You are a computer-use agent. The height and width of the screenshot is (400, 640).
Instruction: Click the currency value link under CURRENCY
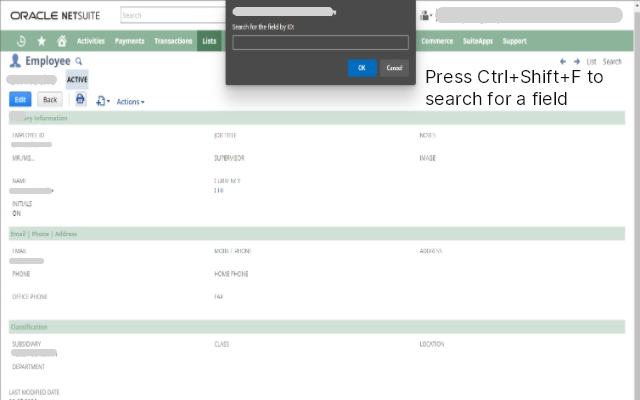tap(219, 191)
